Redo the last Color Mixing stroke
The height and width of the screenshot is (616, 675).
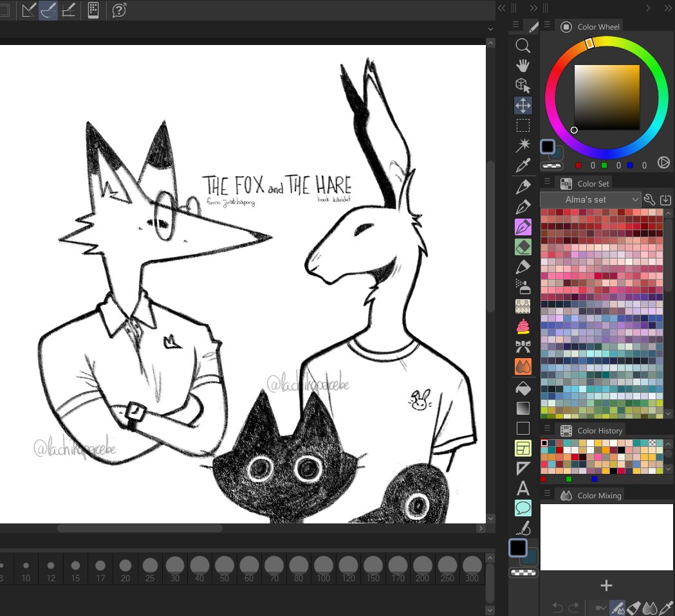click(574, 608)
